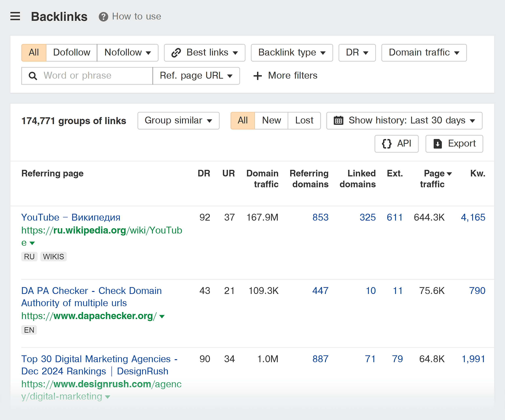Open the www.dapachecker.org URL link
The image size is (505, 420).
pos(89,316)
